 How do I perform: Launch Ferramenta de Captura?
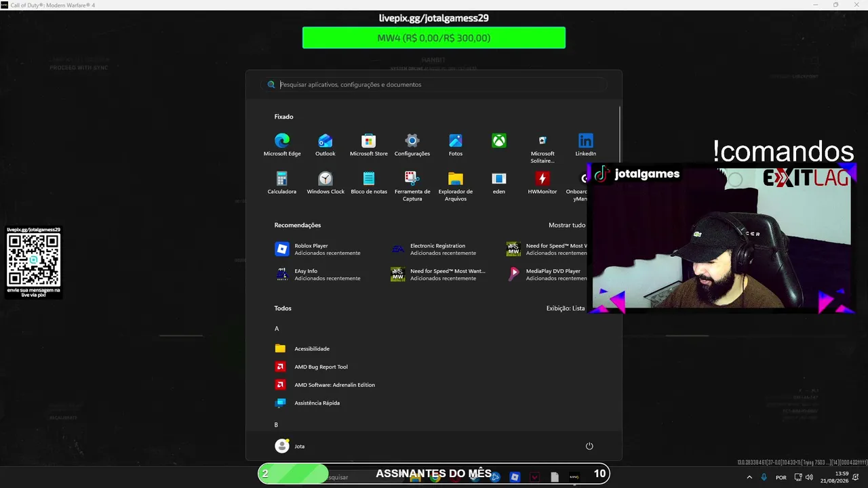click(x=412, y=186)
